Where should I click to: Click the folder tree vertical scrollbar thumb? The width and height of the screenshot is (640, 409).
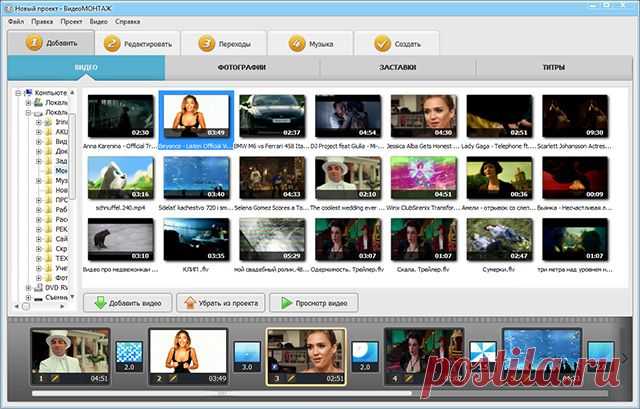coord(72,157)
